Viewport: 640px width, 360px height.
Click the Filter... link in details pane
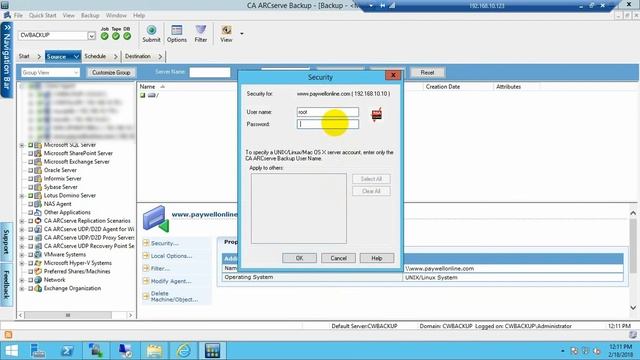coord(160,269)
